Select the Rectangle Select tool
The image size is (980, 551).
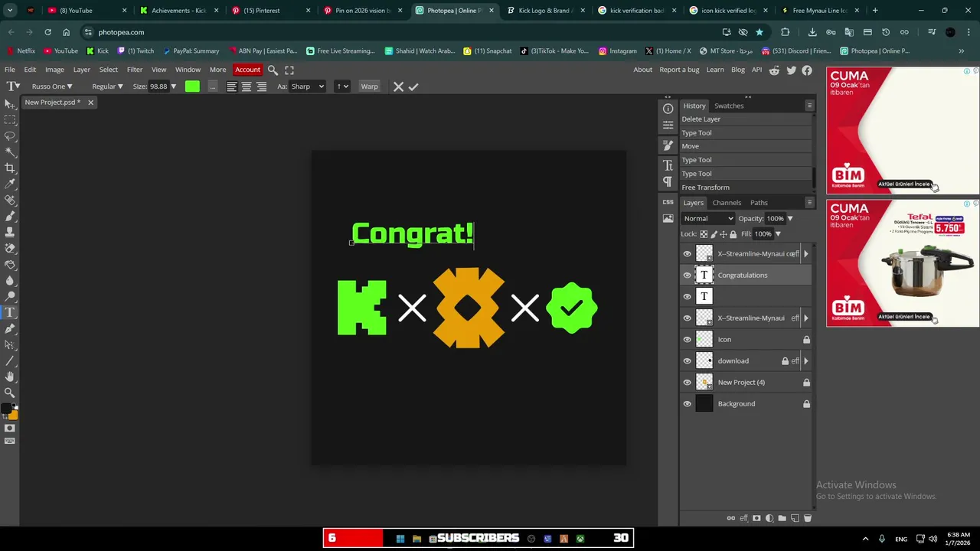click(10, 119)
